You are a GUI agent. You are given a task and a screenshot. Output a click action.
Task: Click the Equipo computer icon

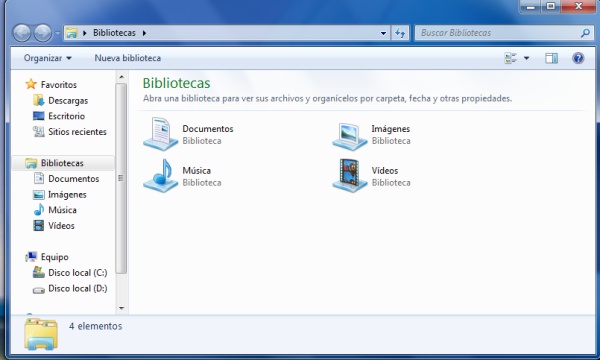[31, 257]
